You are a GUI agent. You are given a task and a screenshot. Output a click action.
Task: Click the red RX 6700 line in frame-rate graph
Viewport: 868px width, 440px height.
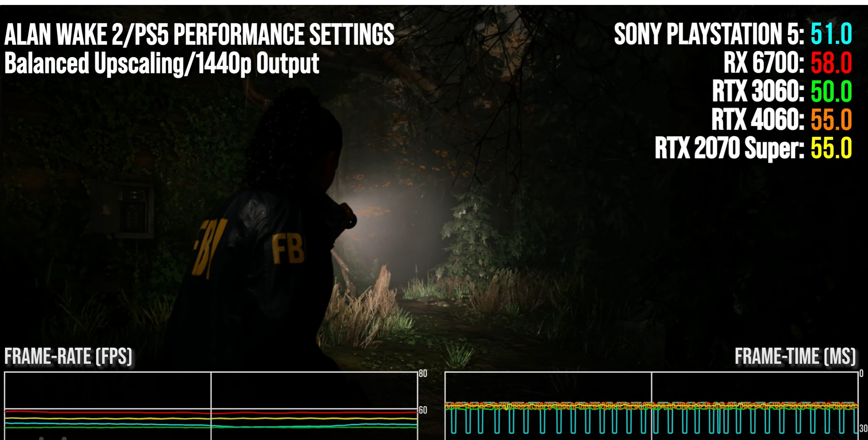tap(106, 412)
